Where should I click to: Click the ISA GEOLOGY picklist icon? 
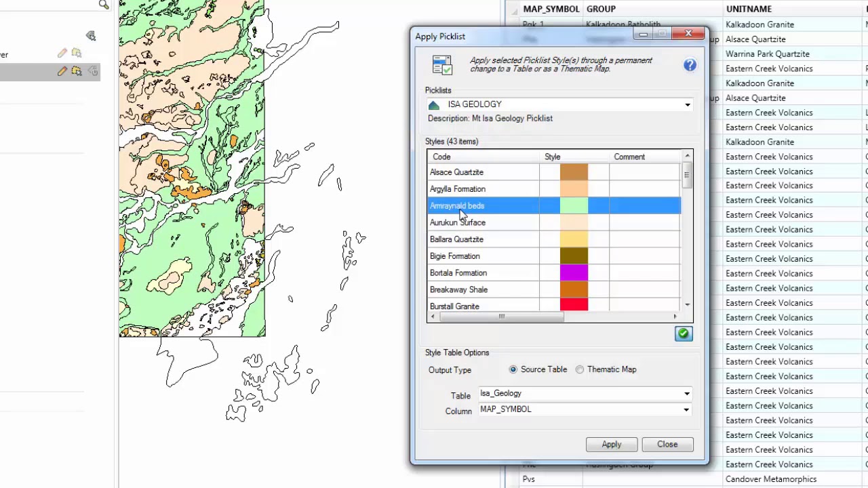(x=434, y=104)
